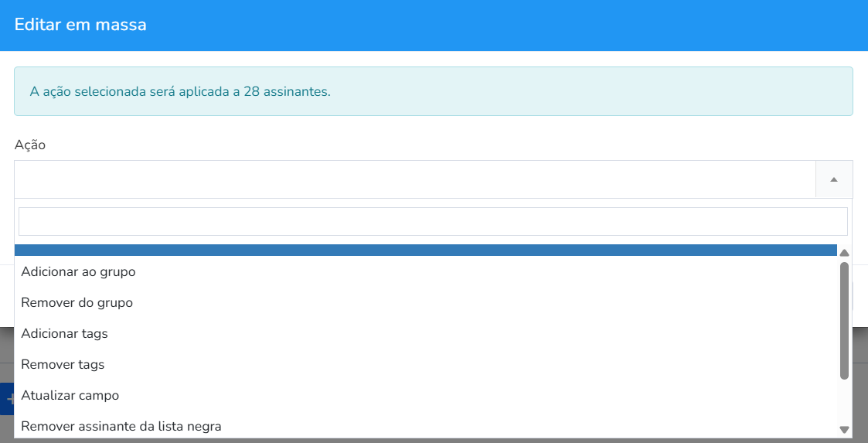Collapse the Ação dropdown using its arrow

[834, 179]
